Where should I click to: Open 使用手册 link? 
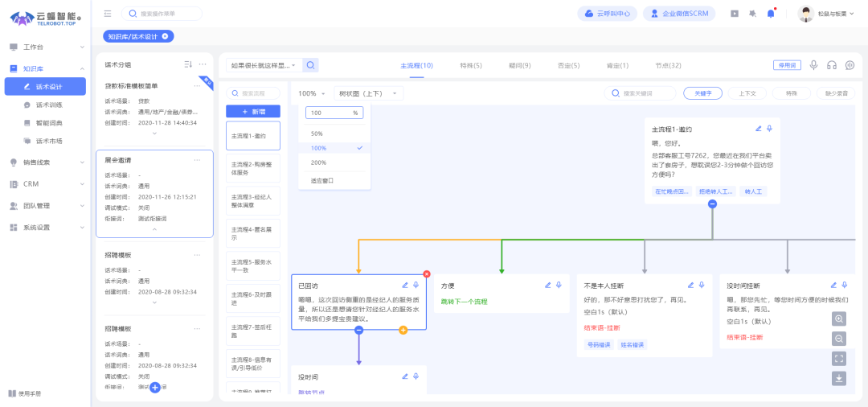tap(26, 393)
